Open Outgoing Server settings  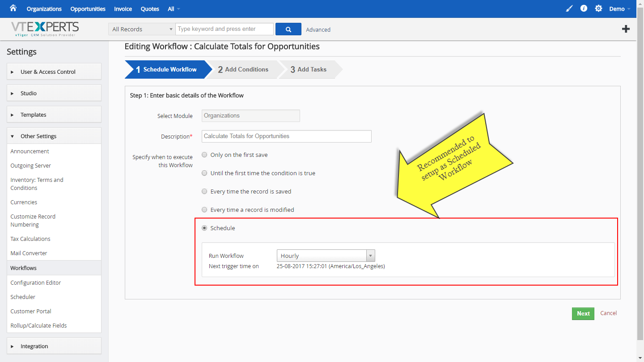31,165
